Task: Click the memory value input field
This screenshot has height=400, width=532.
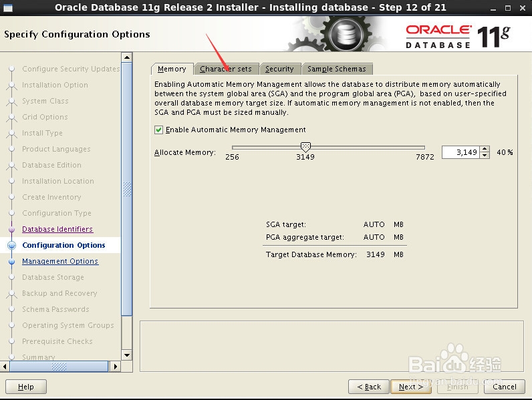Action: point(461,152)
